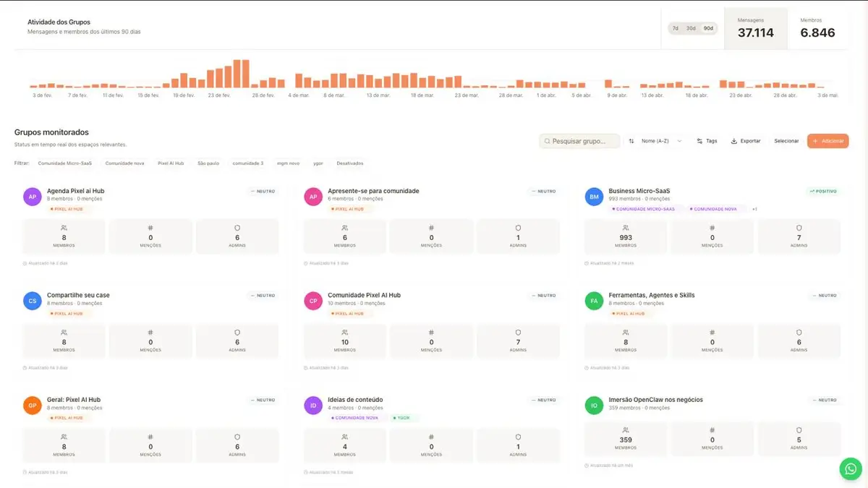The width and height of the screenshot is (868, 488).
Task: Click the plus icon on Adicionar
Action: tap(815, 141)
